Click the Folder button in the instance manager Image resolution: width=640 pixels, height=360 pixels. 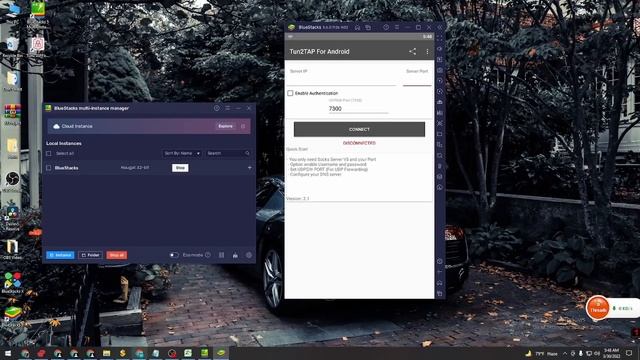[x=90, y=255]
